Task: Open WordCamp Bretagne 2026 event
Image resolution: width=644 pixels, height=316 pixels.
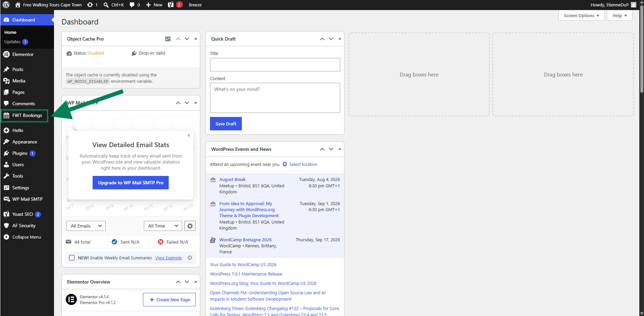Action: (246, 240)
